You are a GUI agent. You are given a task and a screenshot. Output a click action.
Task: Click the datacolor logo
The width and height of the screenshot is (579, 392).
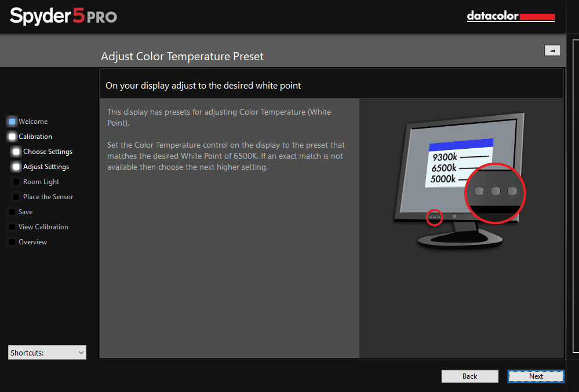(511, 16)
